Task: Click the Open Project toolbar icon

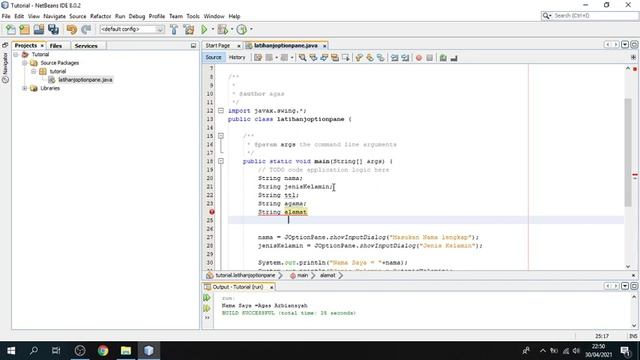Action: tap(39, 29)
